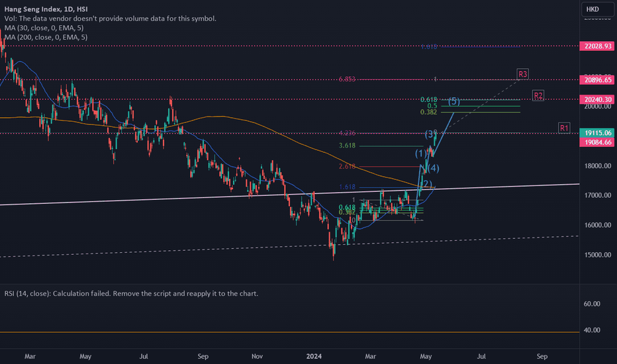617x364 pixels.
Task: Click the 15000.00 price scale value
Action: point(598,255)
